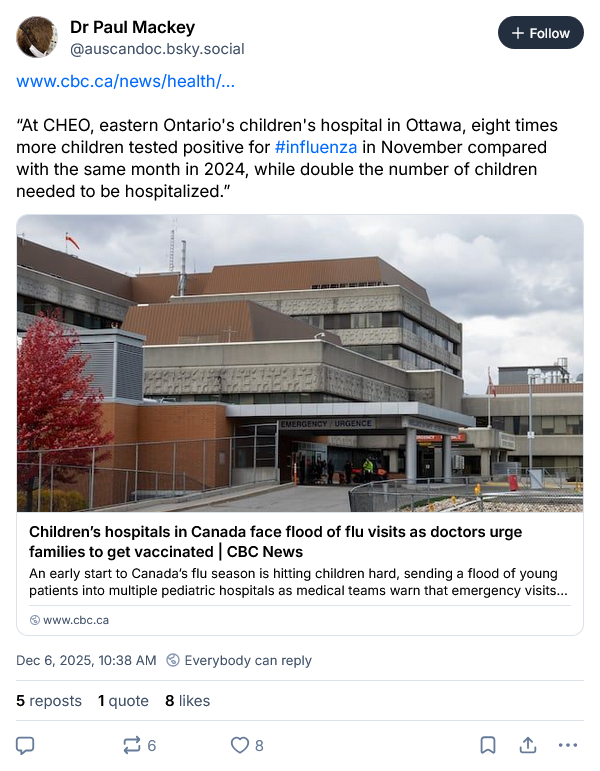View the 5 reposts list
Image resolution: width=600 pixels, height=771 pixels.
pos(49,701)
